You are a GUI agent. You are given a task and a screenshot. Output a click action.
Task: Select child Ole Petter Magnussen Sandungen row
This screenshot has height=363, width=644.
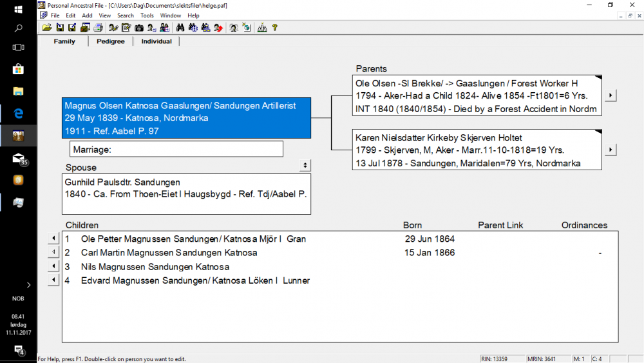[340, 239]
